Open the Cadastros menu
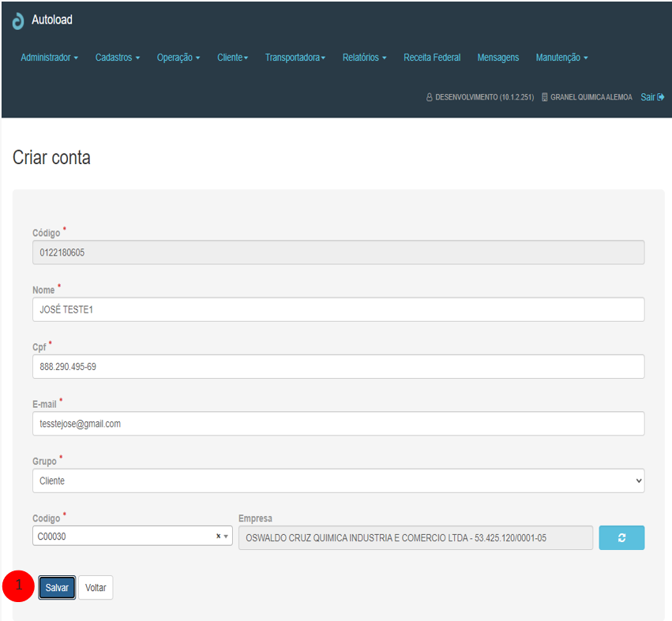Screen dimensions: 672x621 tap(118, 58)
